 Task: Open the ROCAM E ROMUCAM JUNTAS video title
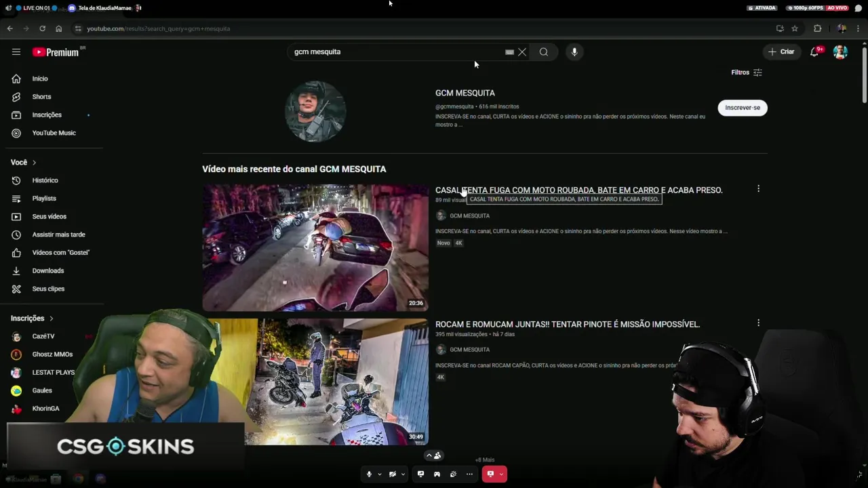coord(568,324)
